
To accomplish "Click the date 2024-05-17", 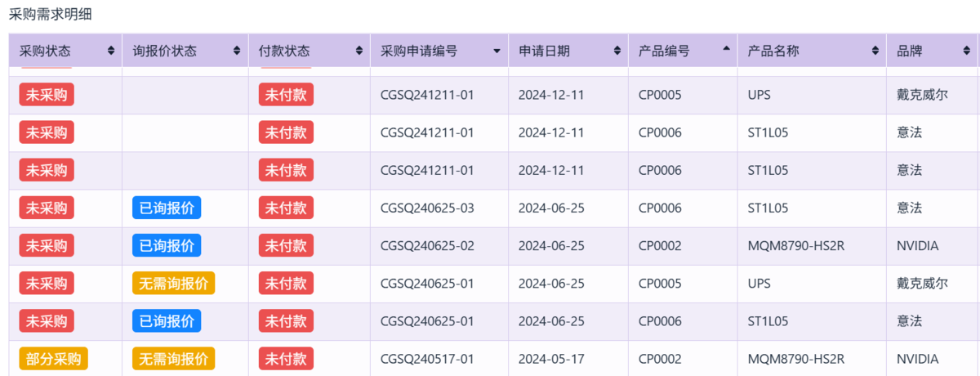I will pyautogui.click(x=551, y=359).
